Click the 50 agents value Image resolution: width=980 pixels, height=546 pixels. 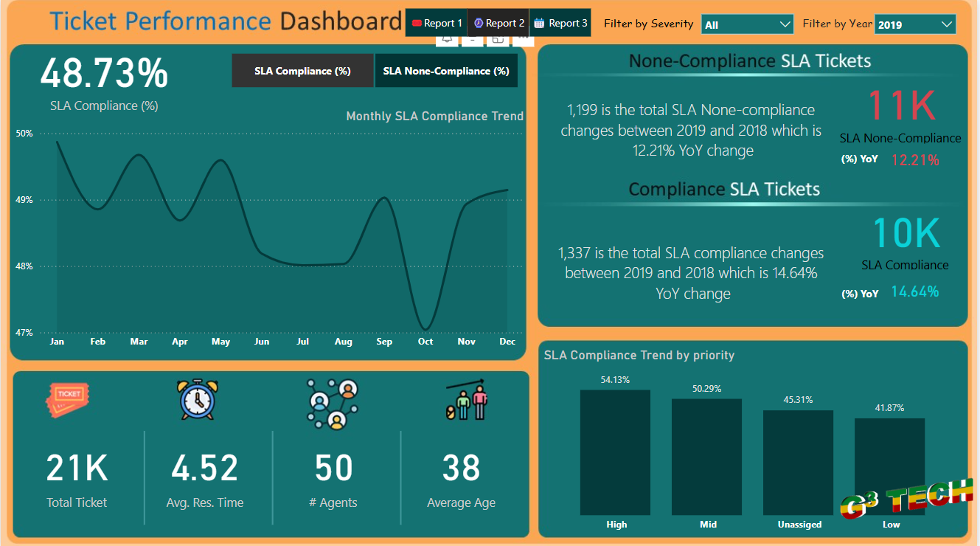333,468
